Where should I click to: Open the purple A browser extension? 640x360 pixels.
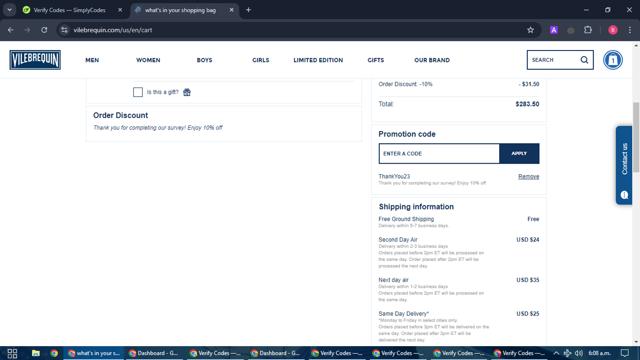(x=553, y=30)
